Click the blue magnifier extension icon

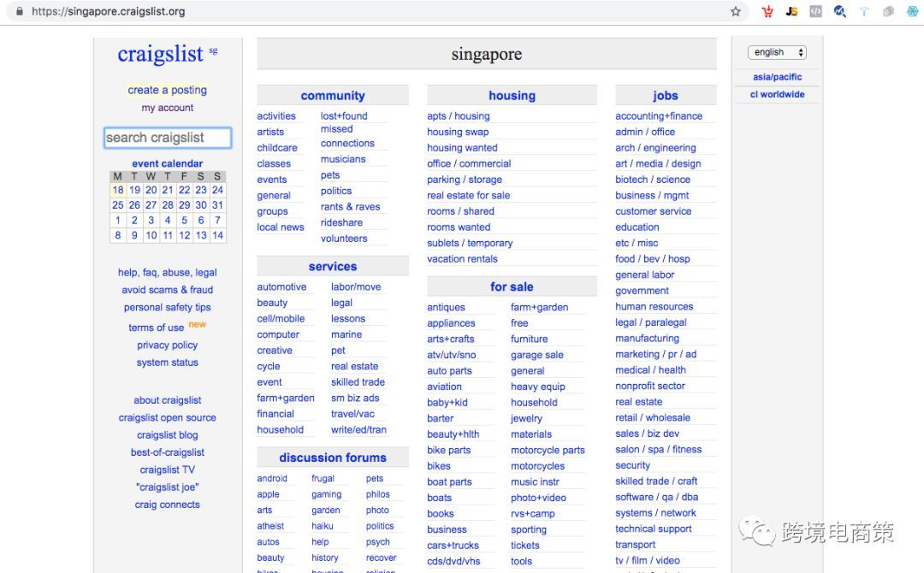(840, 11)
